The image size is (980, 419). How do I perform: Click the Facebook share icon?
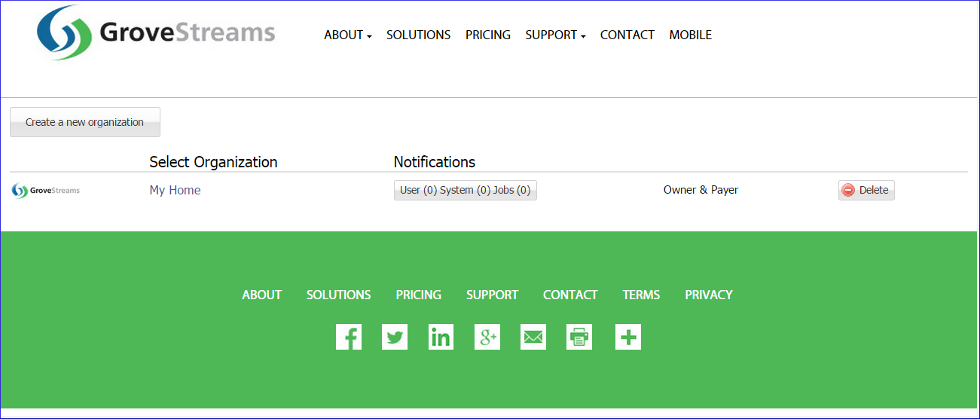pos(349,337)
